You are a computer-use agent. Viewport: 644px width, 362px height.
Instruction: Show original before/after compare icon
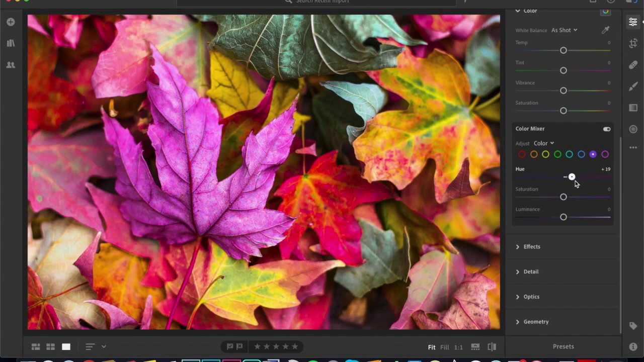[492, 347]
